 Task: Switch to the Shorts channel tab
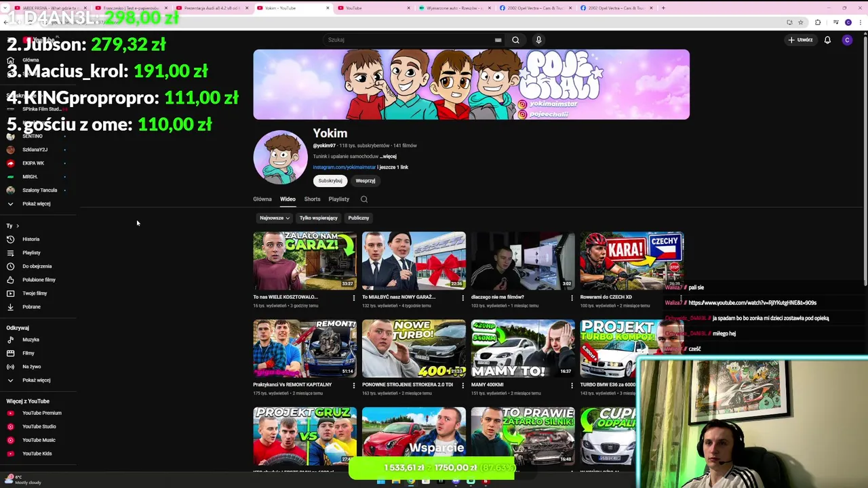(x=312, y=199)
